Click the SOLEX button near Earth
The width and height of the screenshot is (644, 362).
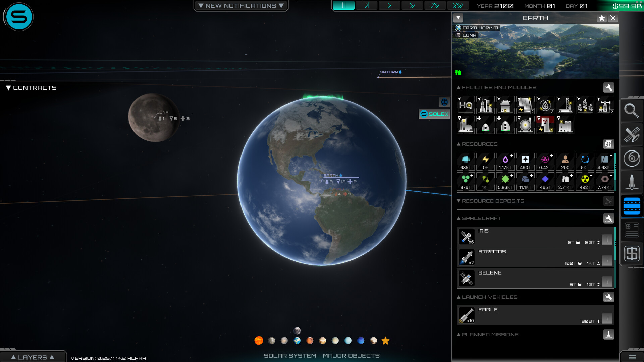(434, 114)
